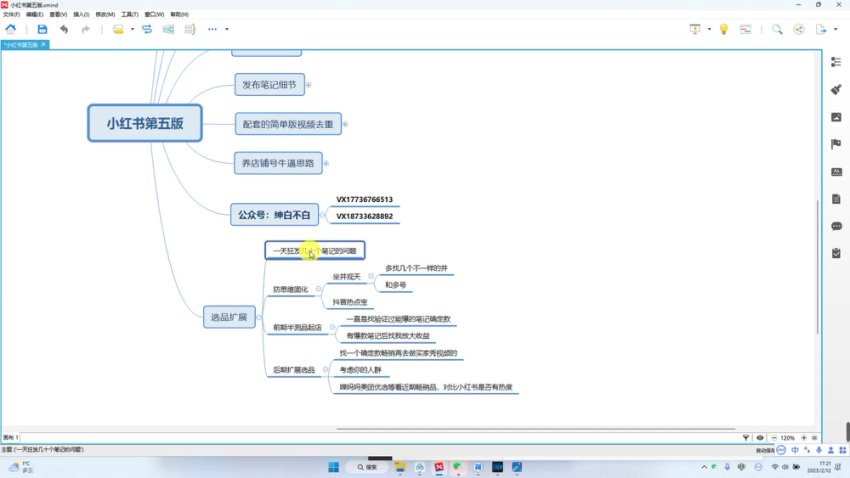
Task: Collapse the 后期扩展选品 branch
Action: [325, 370]
